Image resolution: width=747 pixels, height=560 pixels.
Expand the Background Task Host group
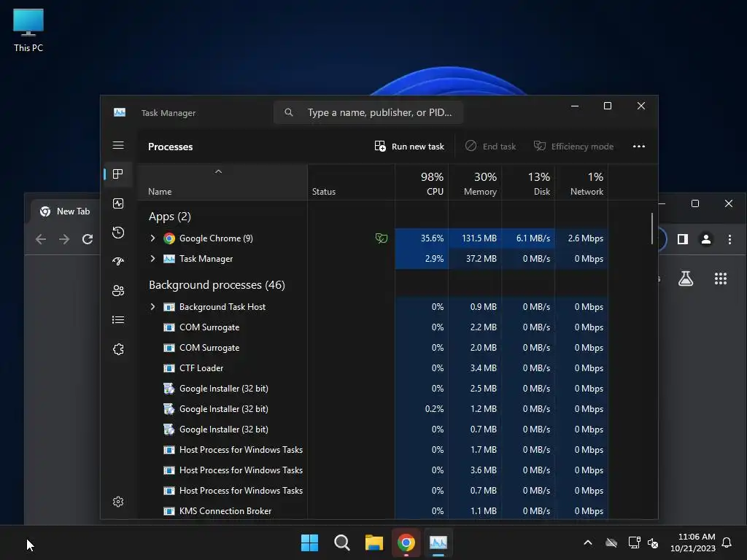152,307
